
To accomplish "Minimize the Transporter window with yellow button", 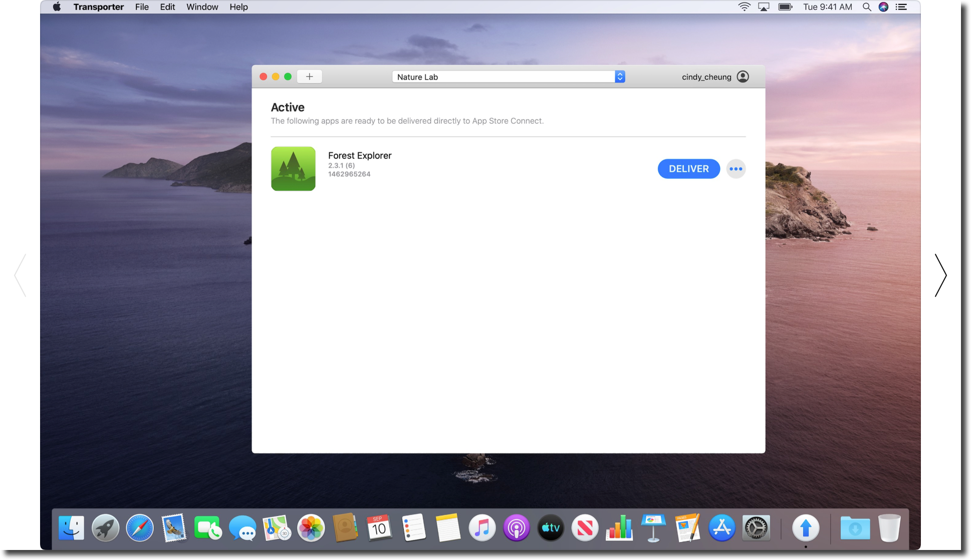I will click(276, 77).
